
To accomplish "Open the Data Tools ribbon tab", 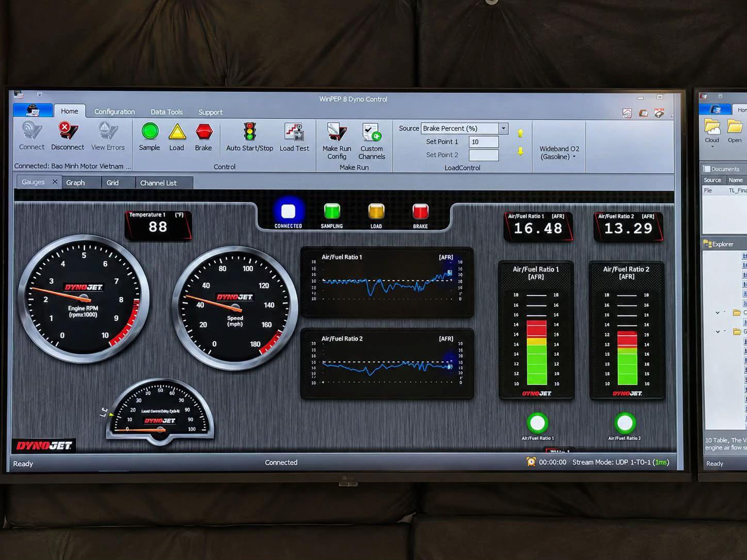I will 167,112.
